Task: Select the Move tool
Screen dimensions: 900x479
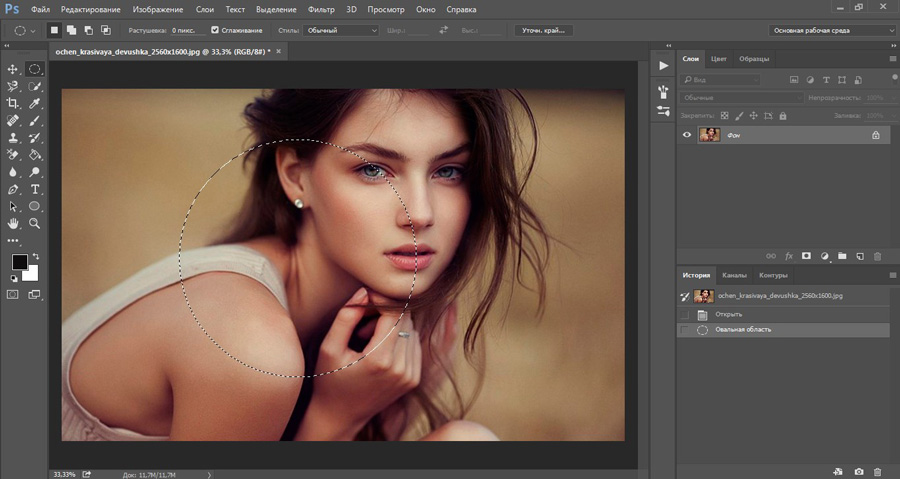Action: tap(13, 69)
